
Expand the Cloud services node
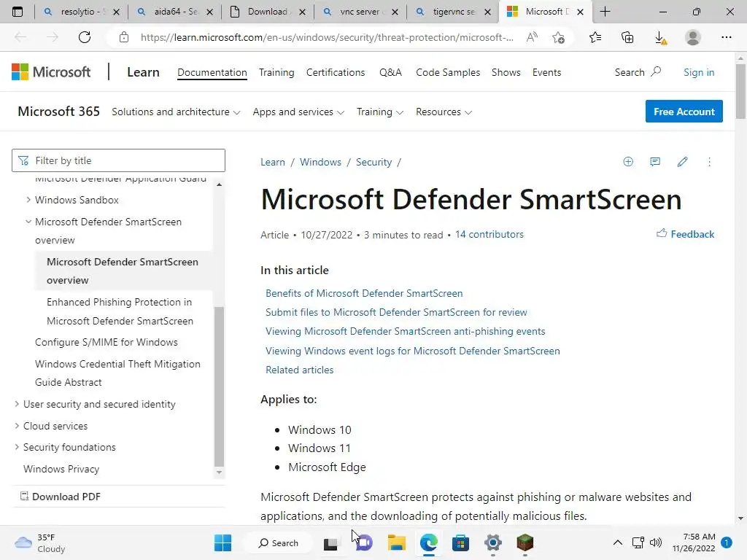pyautogui.click(x=17, y=426)
